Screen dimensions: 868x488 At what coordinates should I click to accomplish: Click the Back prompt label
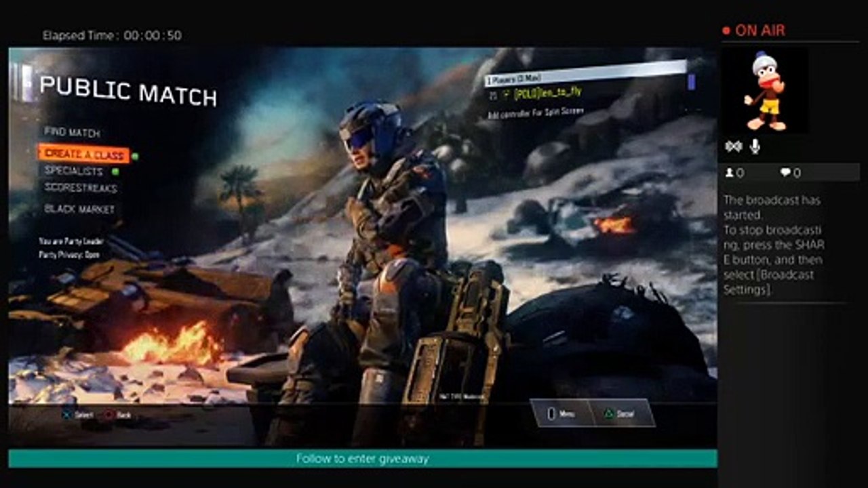coord(123,414)
